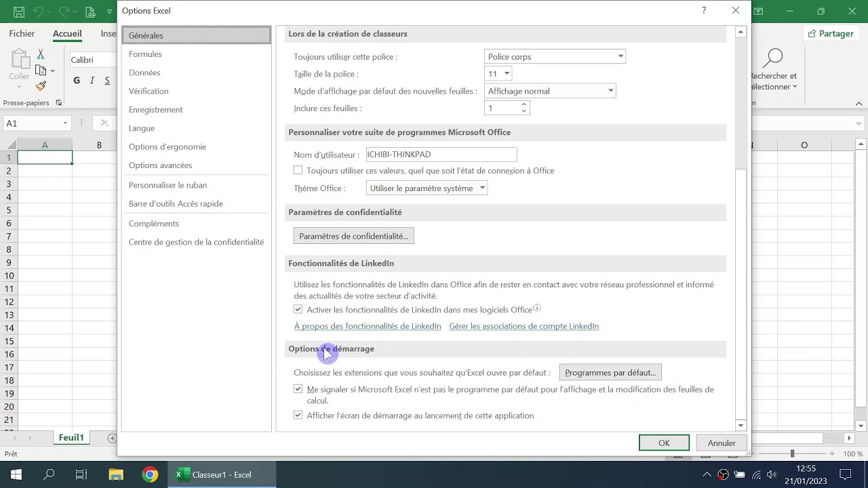The image size is (868, 488).
Task: Open 'Gérer les associations de compte LinkedIn' link
Action: tap(524, 326)
